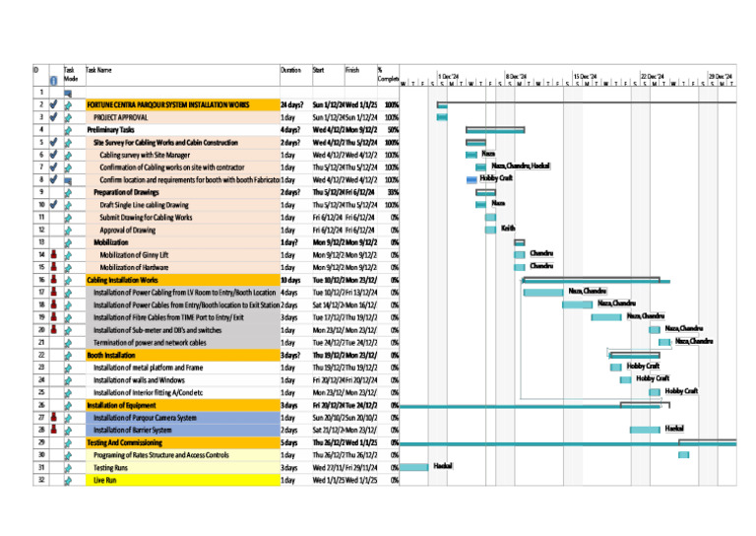Click the Duration column header
756x536 pixels.
(296, 75)
